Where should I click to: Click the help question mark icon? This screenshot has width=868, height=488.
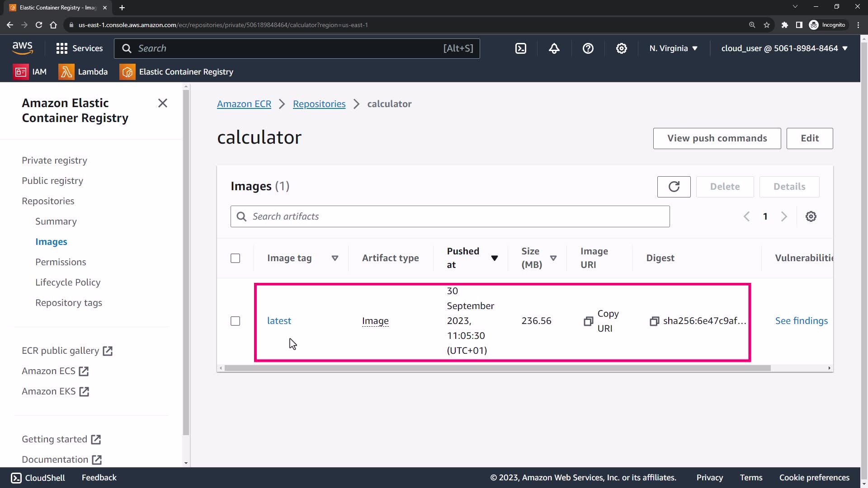pos(588,48)
